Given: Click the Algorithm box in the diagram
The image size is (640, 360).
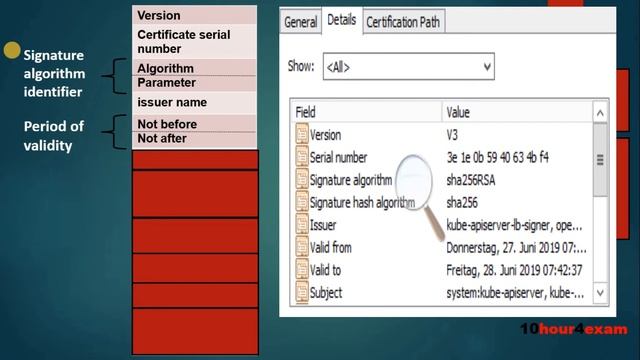Looking at the screenshot, I should tap(195, 68).
